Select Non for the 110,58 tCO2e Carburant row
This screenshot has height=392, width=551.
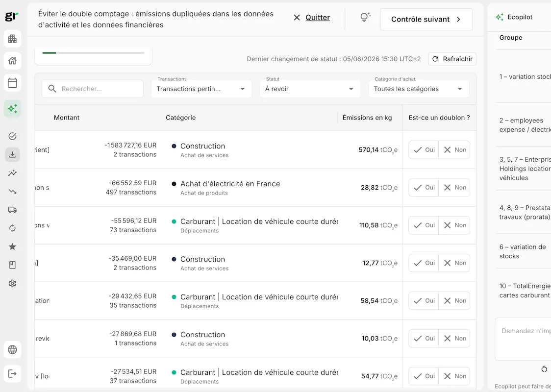point(454,225)
